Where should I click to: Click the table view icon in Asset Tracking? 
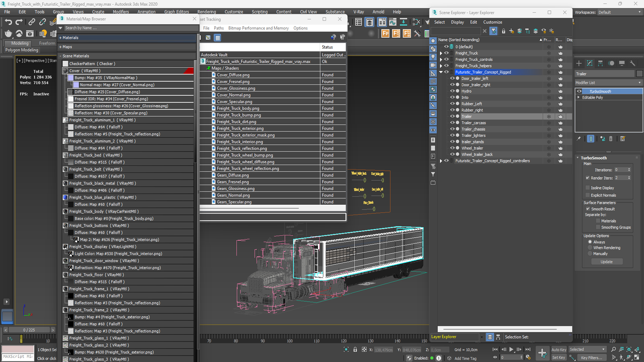coord(218,38)
